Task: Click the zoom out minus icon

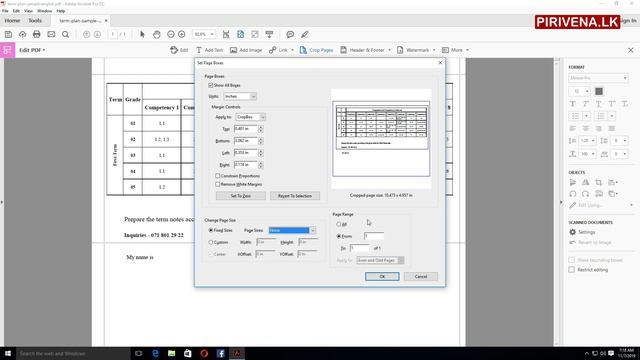Action: pyautogui.click(x=171, y=34)
